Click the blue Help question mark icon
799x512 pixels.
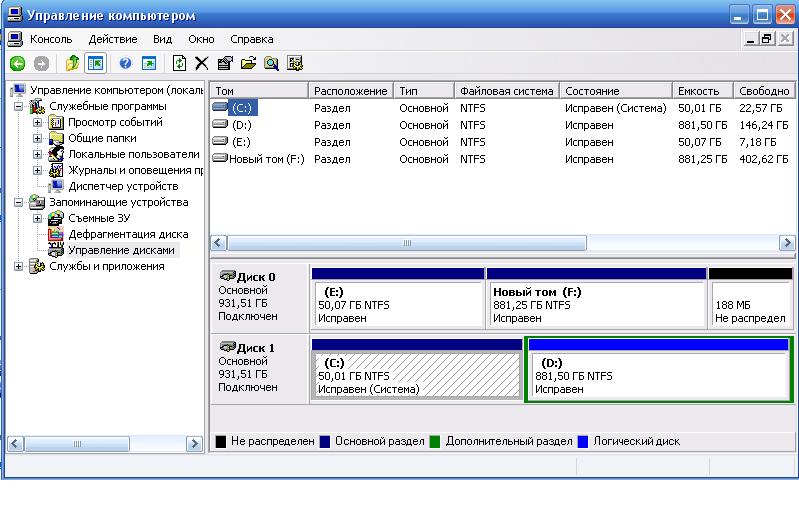click(125, 63)
